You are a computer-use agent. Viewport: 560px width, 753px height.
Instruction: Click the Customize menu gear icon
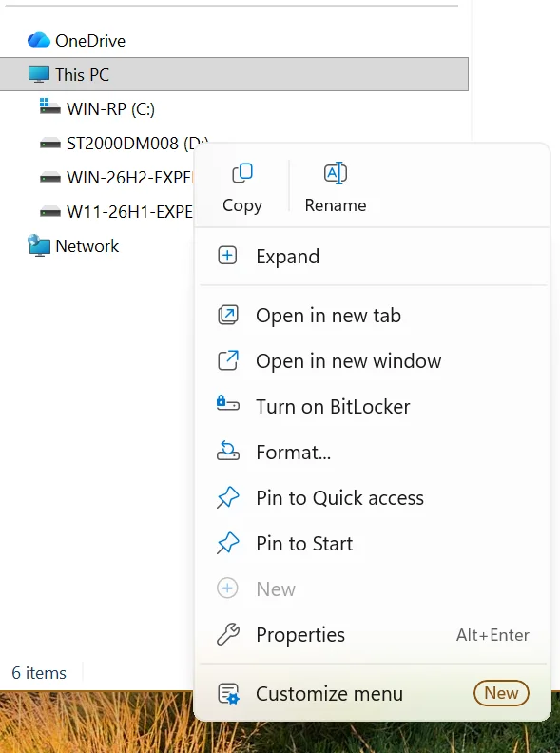click(228, 694)
